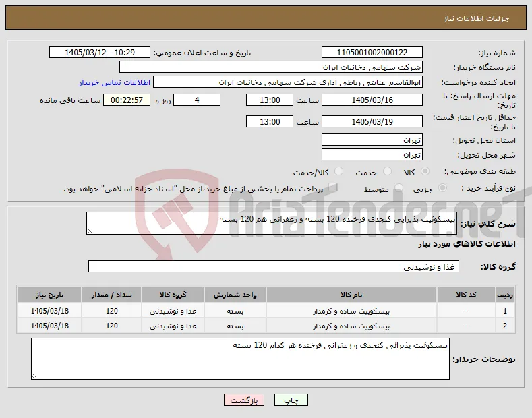Screen dimensions: 532x418
Task: Select the کالا radio button
Action: pyautogui.click(x=425, y=171)
